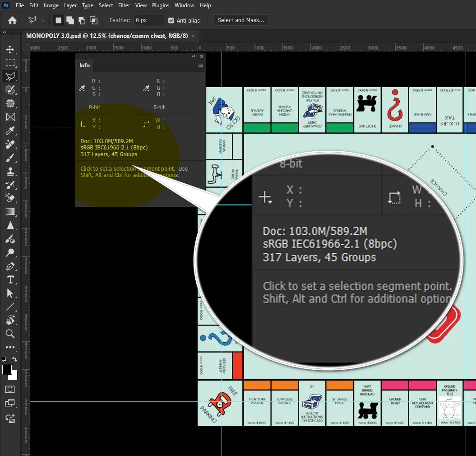
Task: Open the Image menu
Action: (51, 5)
